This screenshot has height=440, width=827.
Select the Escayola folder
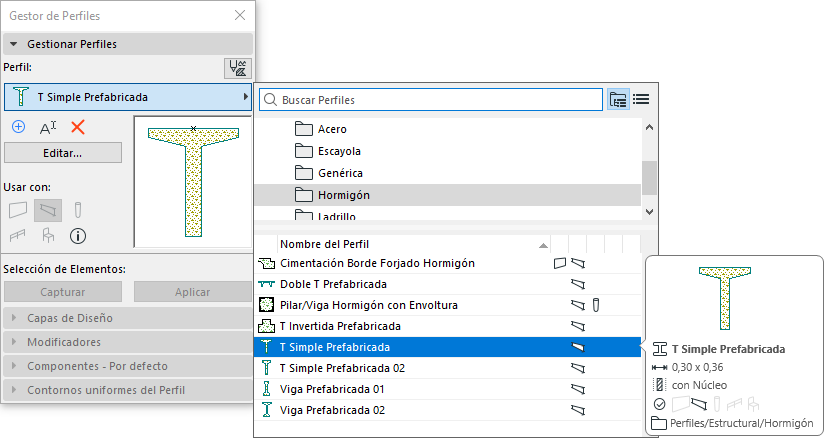coord(447,151)
